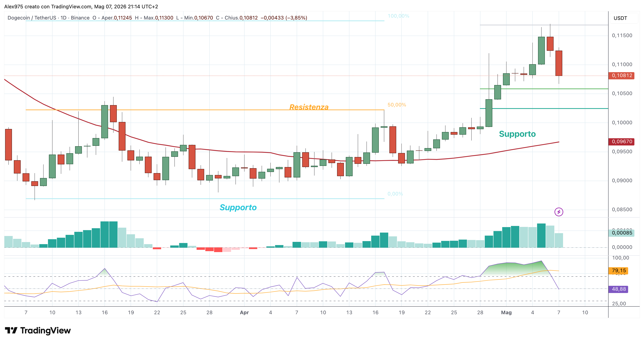644x343 pixels.
Task: Click the Dogecoin / TetherUS symbol title
Action: (x=32, y=18)
